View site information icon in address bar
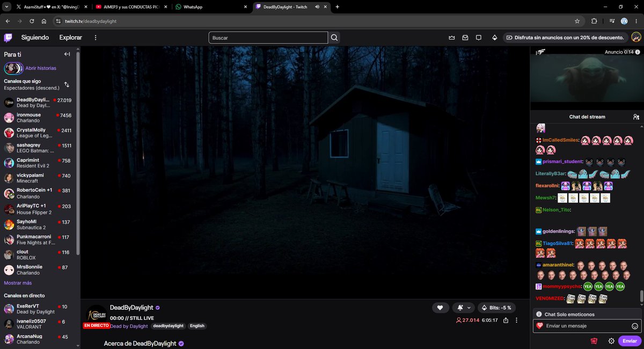The height and width of the screenshot is (349, 644). (x=58, y=21)
